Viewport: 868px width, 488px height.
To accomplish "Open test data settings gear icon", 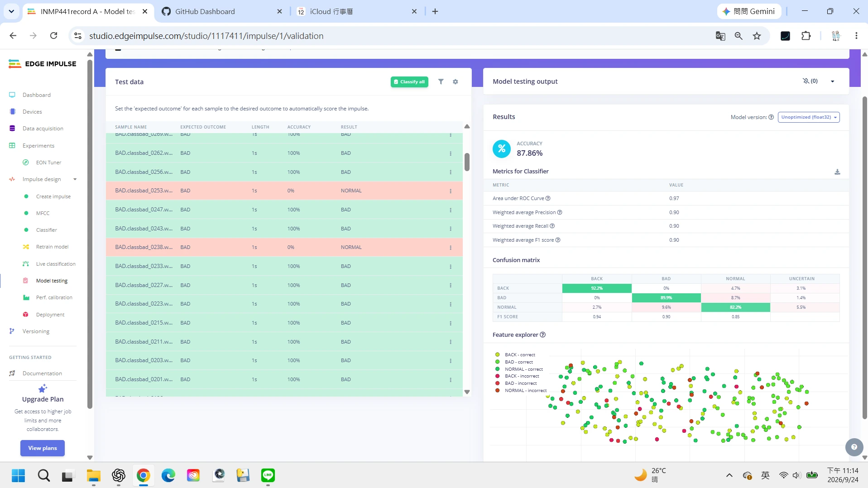I will click(x=456, y=81).
